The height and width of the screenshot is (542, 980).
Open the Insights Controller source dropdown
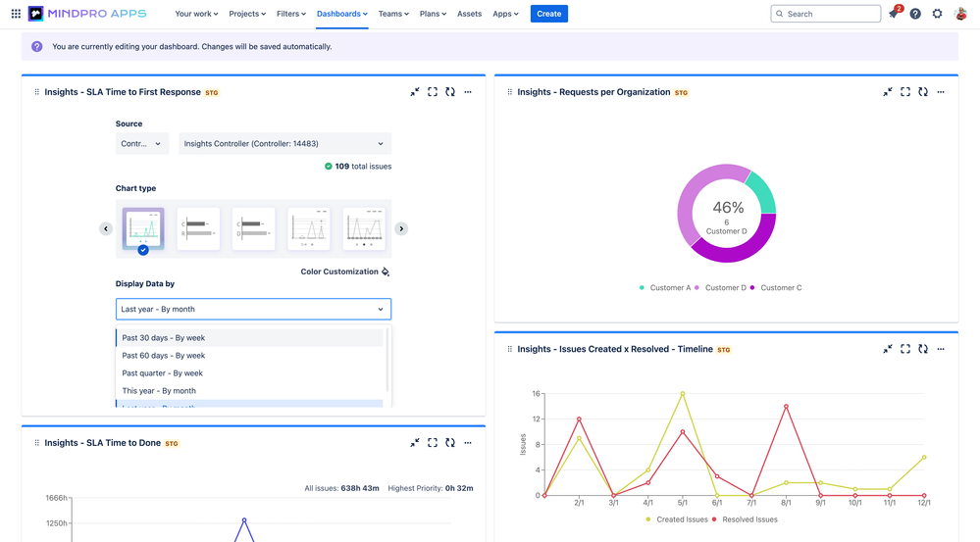(x=285, y=144)
